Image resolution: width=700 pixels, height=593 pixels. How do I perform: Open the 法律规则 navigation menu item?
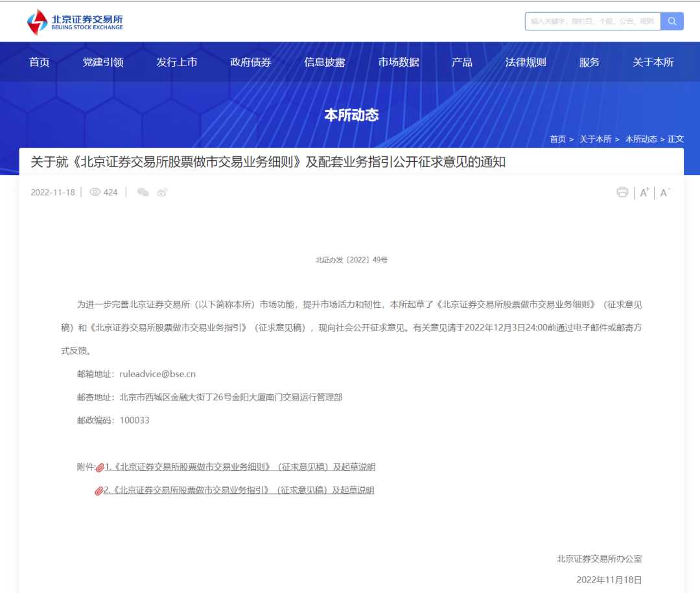pyautogui.click(x=526, y=62)
